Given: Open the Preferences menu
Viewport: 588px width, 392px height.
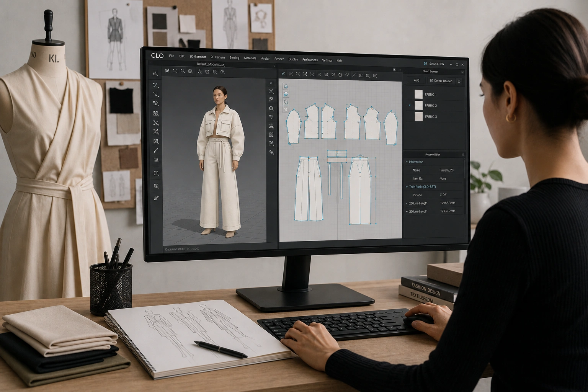Looking at the screenshot, I should 310,60.
